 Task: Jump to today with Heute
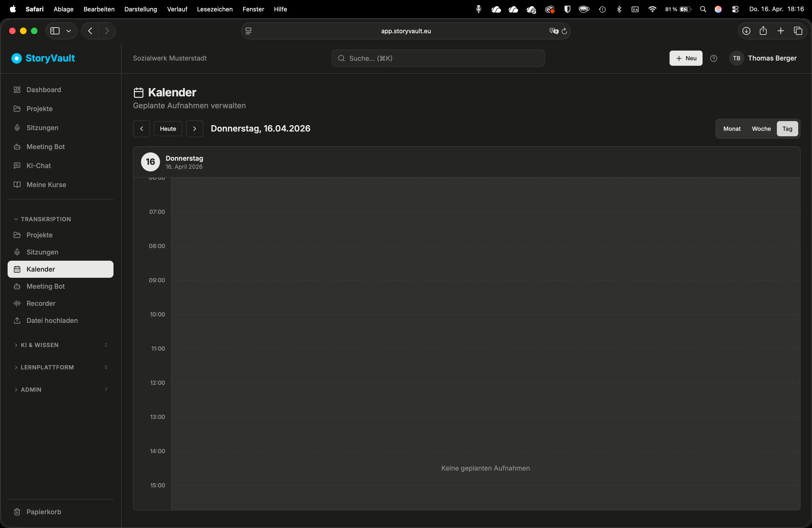168,129
